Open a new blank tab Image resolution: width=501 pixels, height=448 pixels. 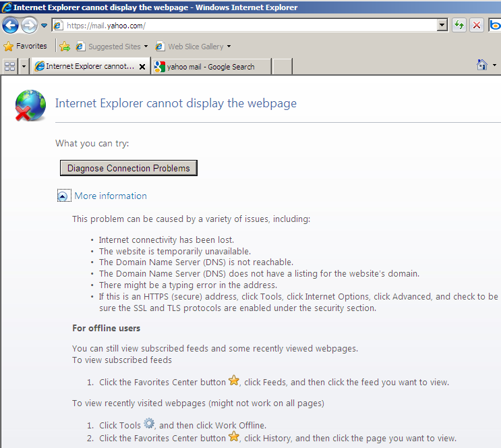(282, 67)
